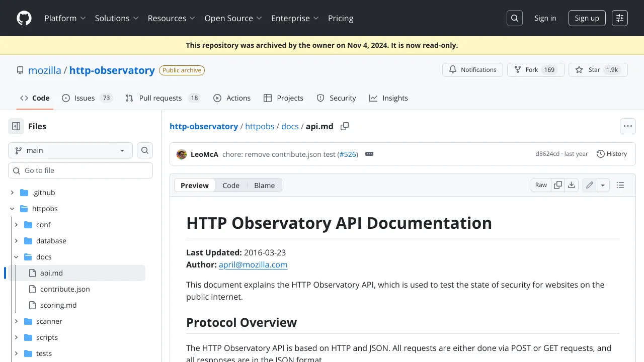The height and width of the screenshot is (362, 644).
Task: Expand the database folder
Action: pyautogui.click(x=16, y=241)
